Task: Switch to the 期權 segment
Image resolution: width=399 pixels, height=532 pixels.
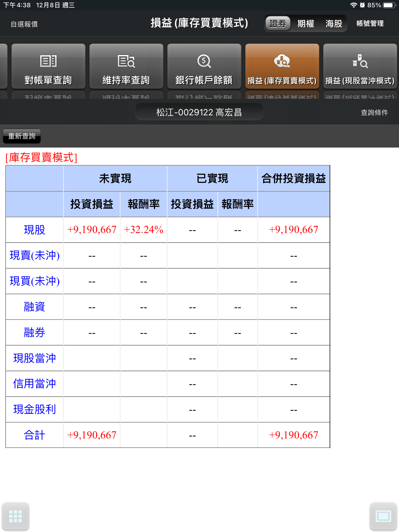Action: [306, 24]
